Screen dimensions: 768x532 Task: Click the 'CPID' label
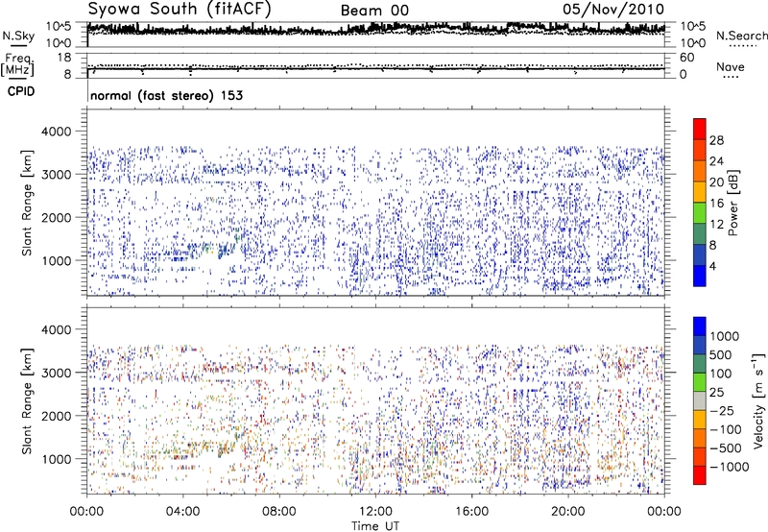[21, 91]
